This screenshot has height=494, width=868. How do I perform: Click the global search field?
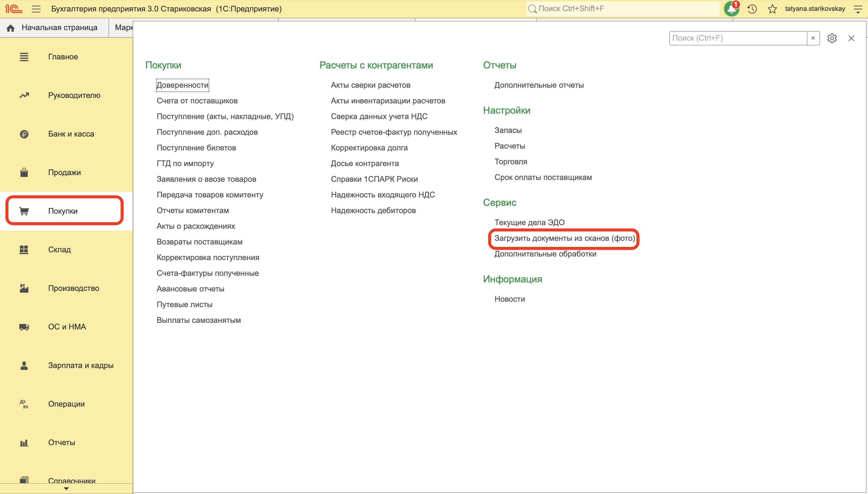(x=623, y=9)
